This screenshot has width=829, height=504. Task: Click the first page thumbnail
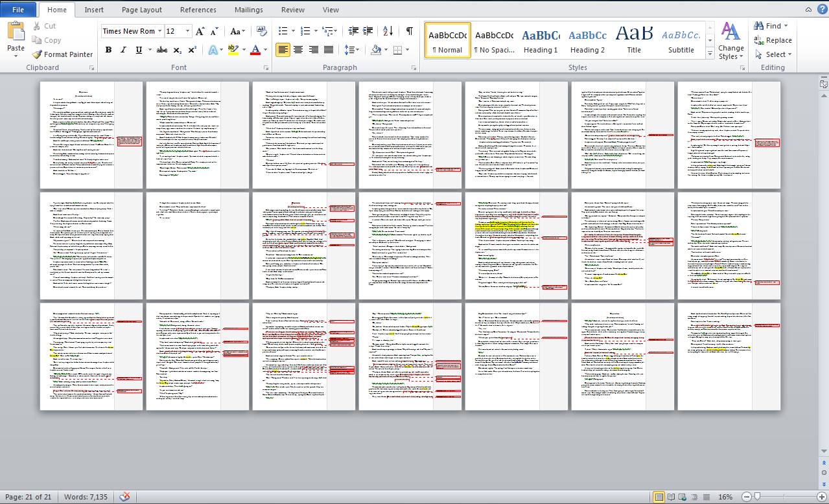(x=78, y=135)
